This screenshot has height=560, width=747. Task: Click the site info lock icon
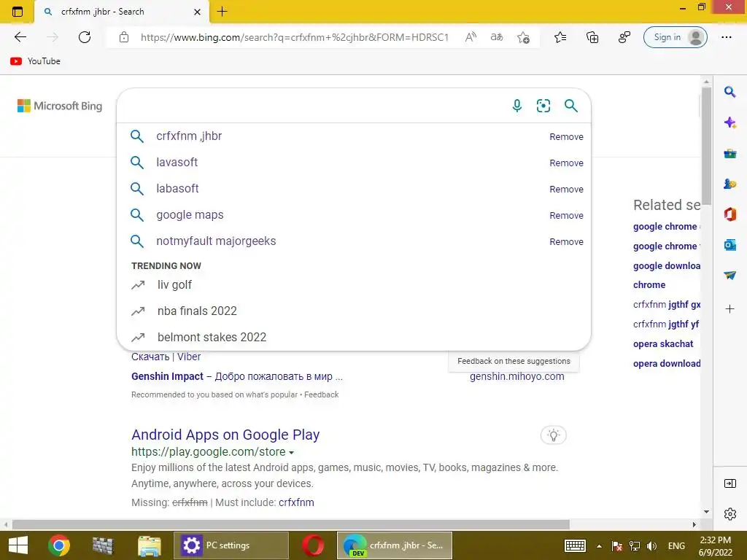(x=124, y=37)
